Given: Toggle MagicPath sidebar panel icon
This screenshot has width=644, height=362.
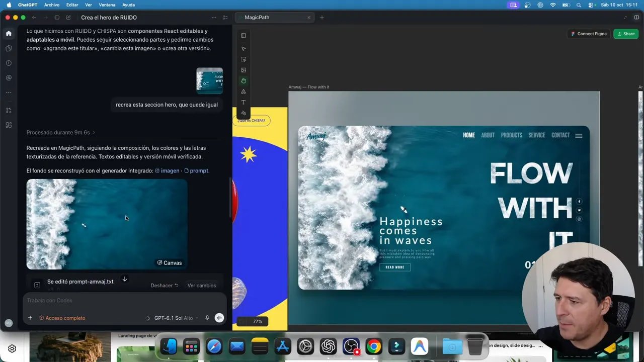Looking at the screenshot, I should click(244, 36).
